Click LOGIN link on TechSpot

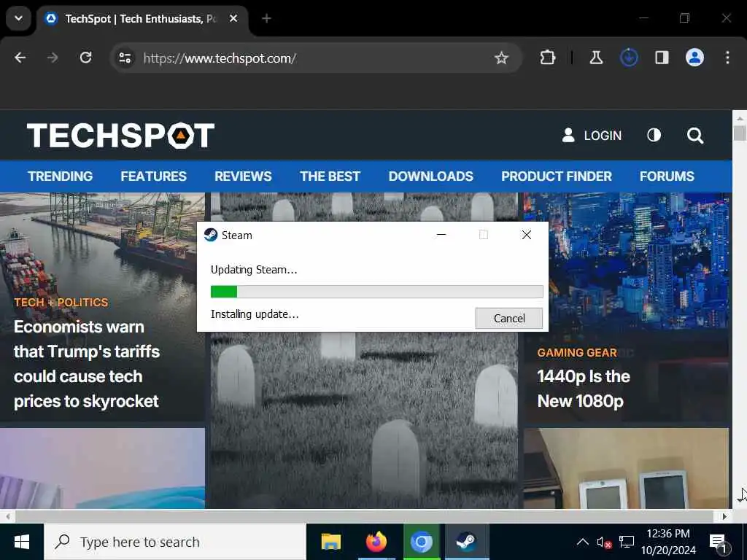point(603,136)
